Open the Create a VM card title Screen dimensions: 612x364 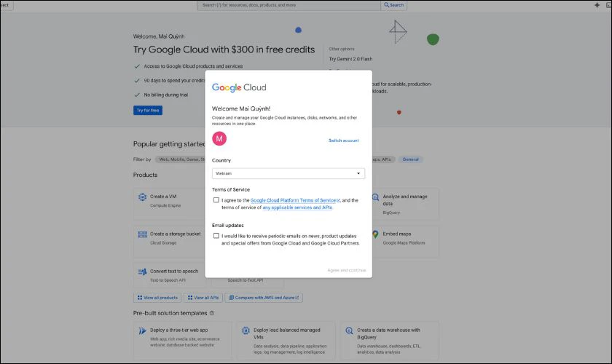(163, 197)
